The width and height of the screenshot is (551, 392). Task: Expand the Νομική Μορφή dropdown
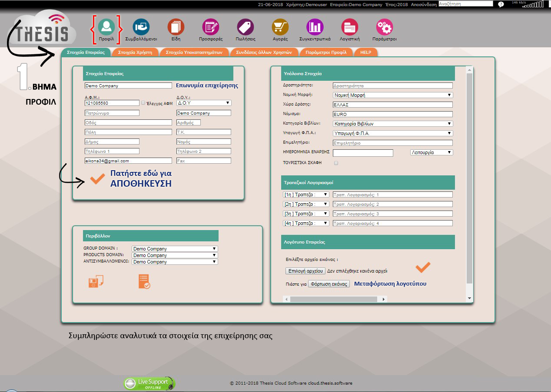pos(393,95)
